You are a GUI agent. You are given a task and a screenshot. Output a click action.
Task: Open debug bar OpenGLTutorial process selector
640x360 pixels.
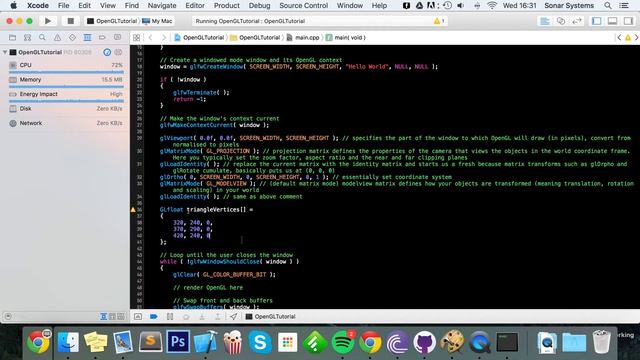(x=270, y=316)
